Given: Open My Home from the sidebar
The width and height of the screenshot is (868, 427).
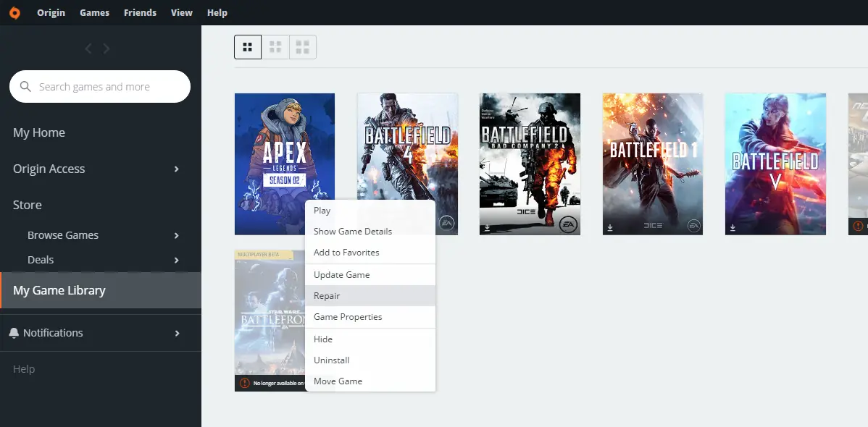Looking at the screenshot, I should coord(39,132).
